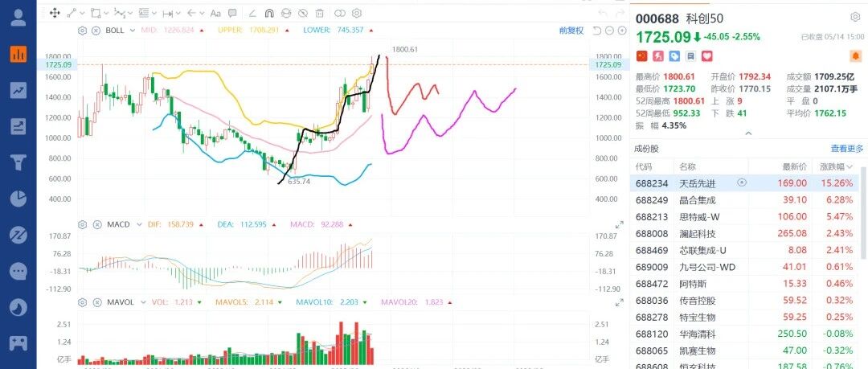Open BOLL indicator settings gear
Image resolution: width=868 pixels, height=369 pixels.
(83, 31)
